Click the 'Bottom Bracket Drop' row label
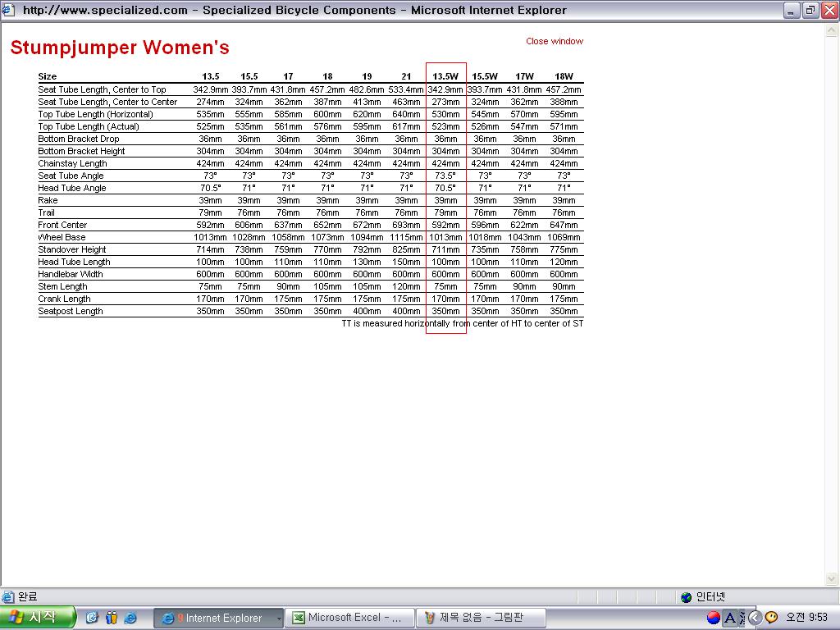 click(x=79, y=139)
